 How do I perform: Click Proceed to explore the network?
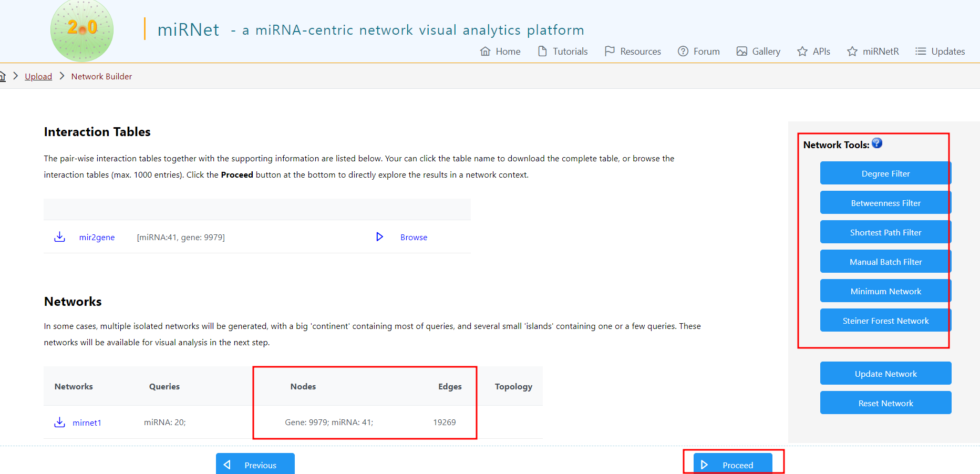(733, 464)
